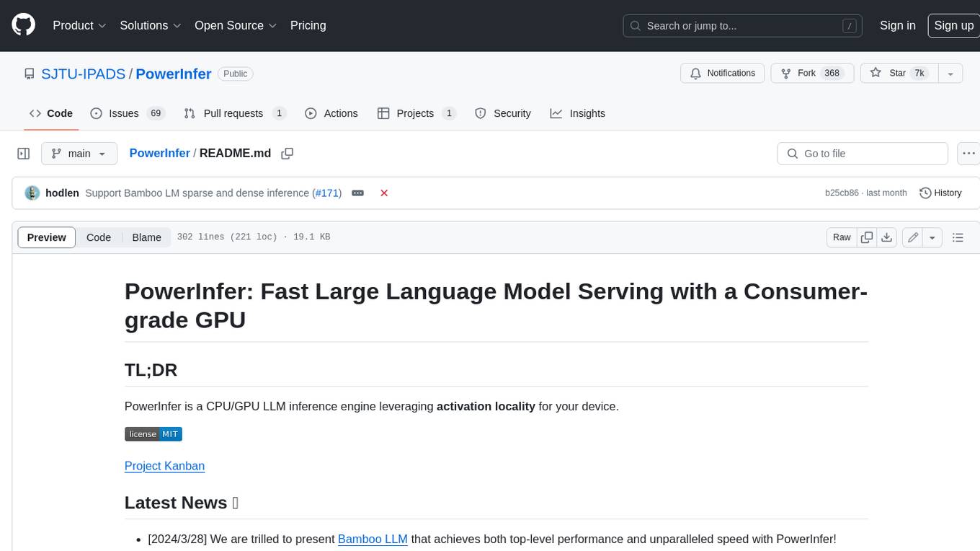Copy the raw file contents
980x551 pixels.
pos(867,237)
